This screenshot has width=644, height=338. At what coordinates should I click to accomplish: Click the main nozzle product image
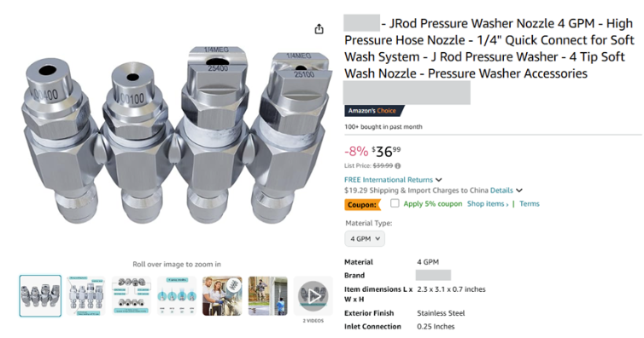pyautogui.click(x=177, y=136)
